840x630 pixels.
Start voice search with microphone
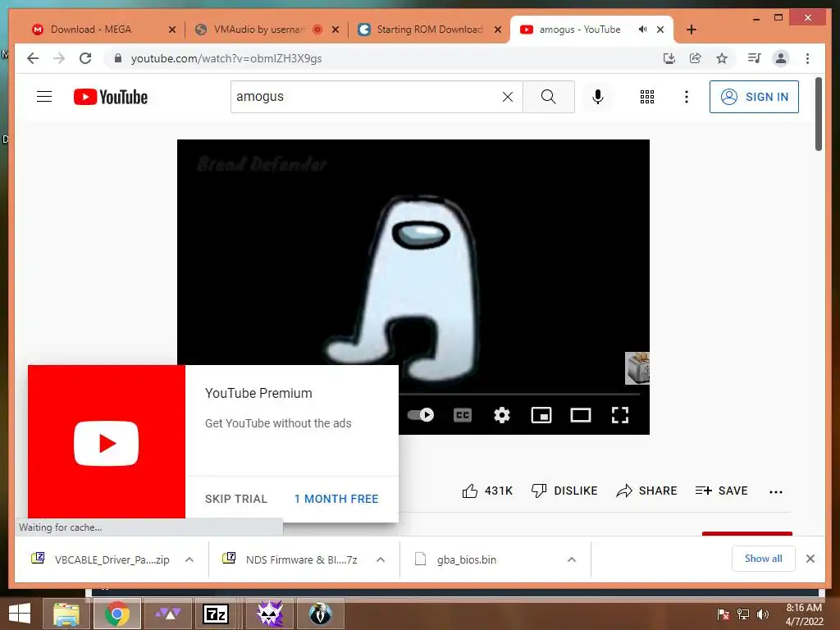[x=598, y=97]
